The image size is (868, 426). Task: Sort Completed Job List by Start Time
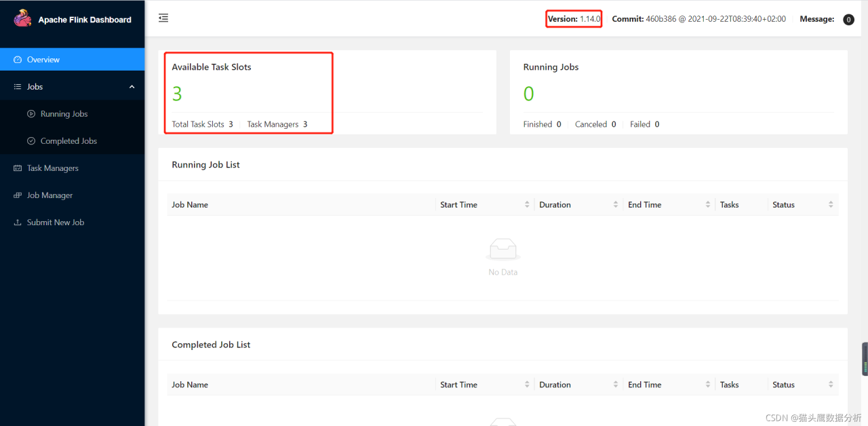coord(527,385)
